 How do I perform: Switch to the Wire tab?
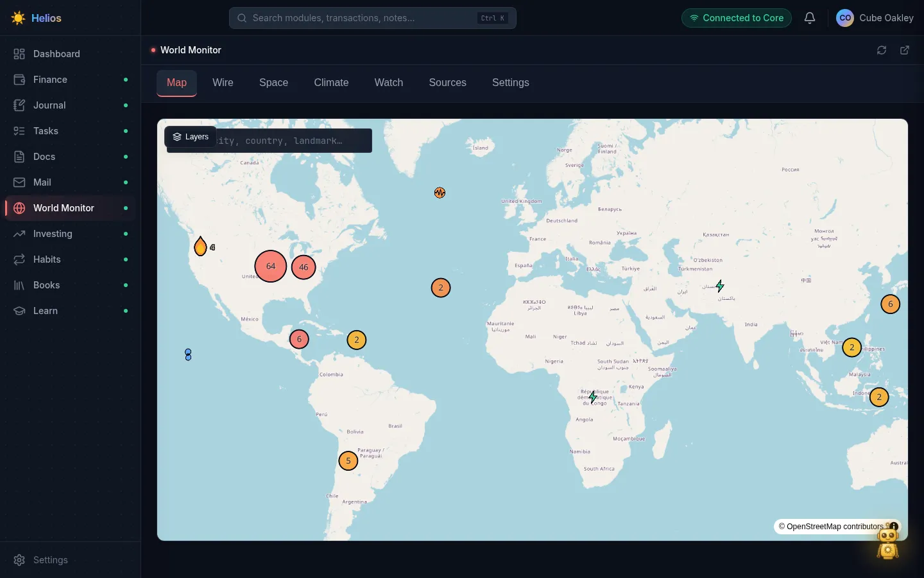tap(223, 83)
